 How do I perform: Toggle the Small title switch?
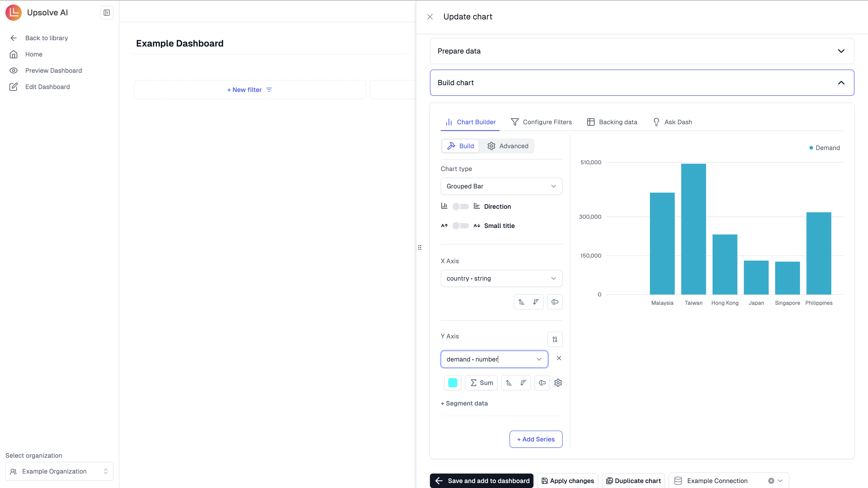pyautogui.click(x=460, y=226)
